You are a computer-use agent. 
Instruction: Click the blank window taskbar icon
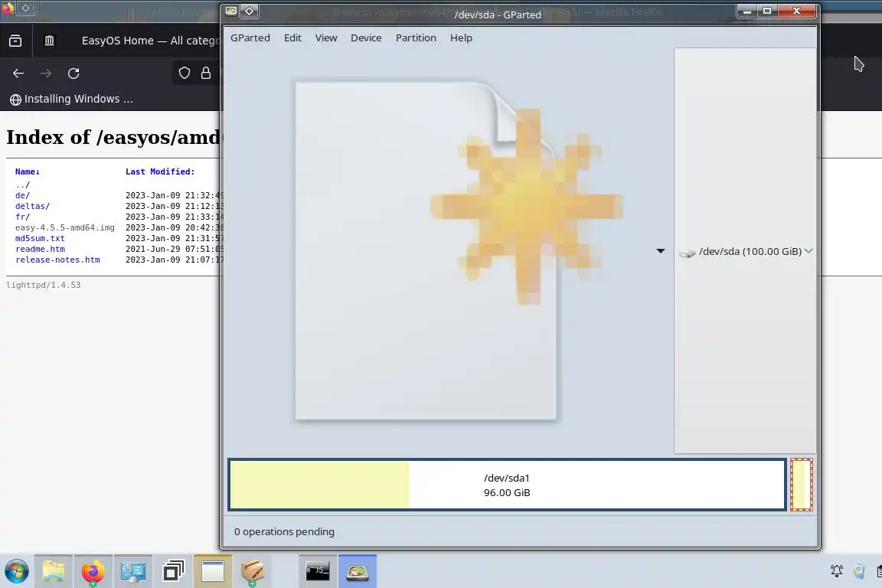(x=213, y=572)
